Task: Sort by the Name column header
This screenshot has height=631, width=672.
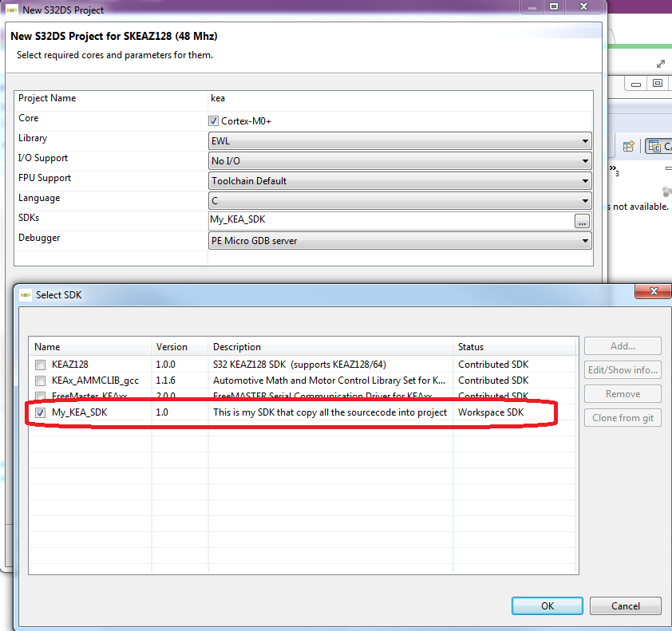Action: pos(90,347)
